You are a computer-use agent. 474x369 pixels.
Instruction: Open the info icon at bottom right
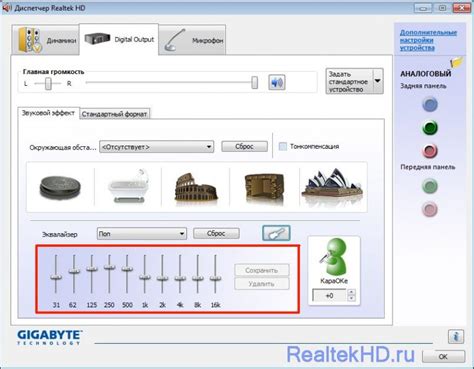pyautogui.click(x=456, y=336)
